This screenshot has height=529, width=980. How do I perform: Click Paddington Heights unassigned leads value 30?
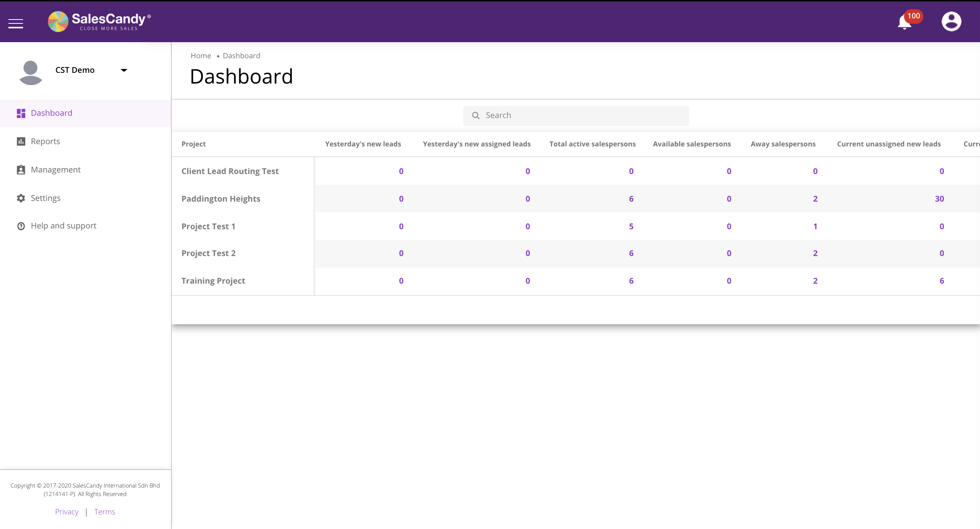pyautogui.click(x=939, y=199)
